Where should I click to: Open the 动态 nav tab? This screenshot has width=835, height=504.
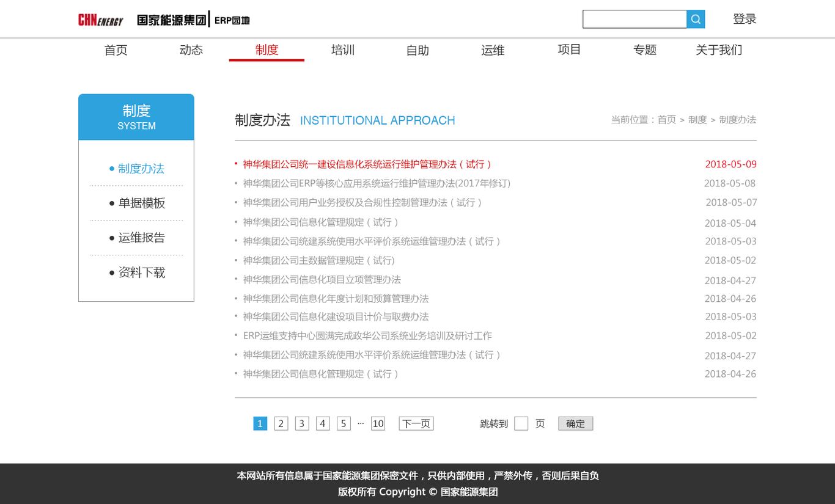pos(191,50)
